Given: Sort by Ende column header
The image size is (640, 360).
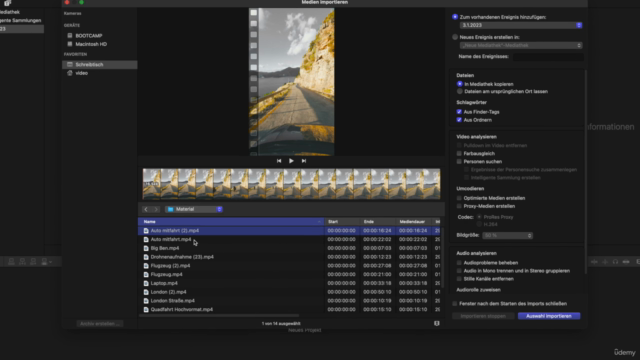Looking at the screenshot, I should [378, 222].
